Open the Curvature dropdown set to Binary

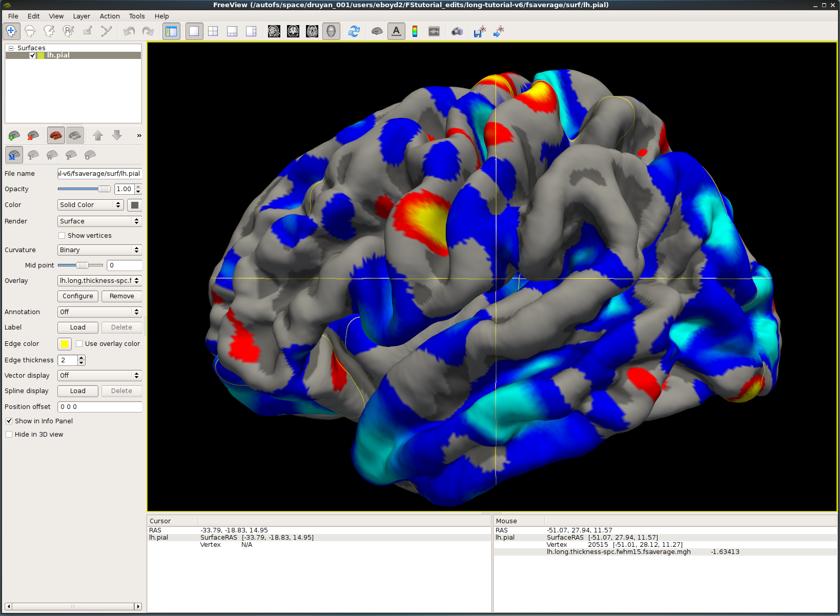coord(99,250)
